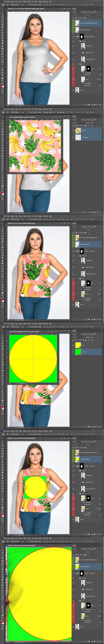Viewport: 104px width, 644px height.
Task: Hide the Logo Area layer in the Logo document
Action: coord(74,352)
